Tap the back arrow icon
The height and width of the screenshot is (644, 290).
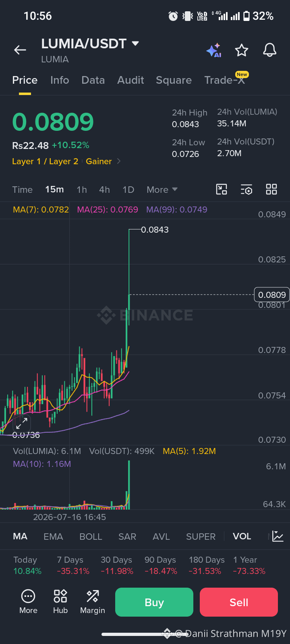[20, 50]
